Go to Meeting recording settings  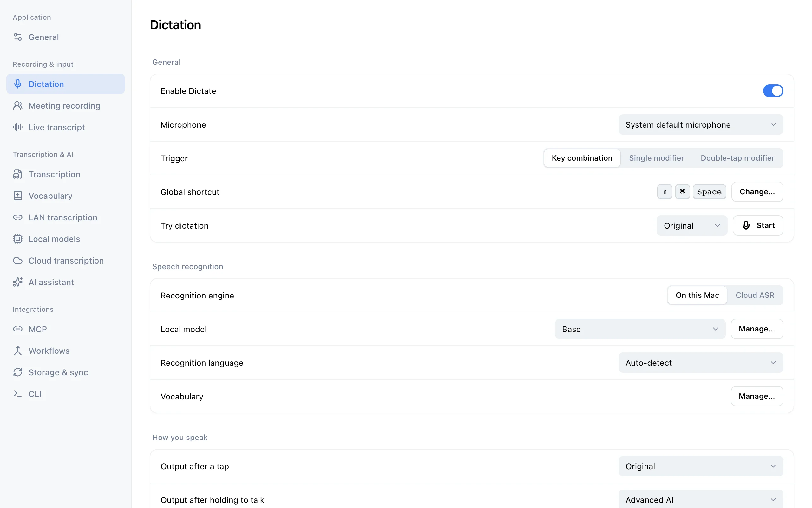65,105
